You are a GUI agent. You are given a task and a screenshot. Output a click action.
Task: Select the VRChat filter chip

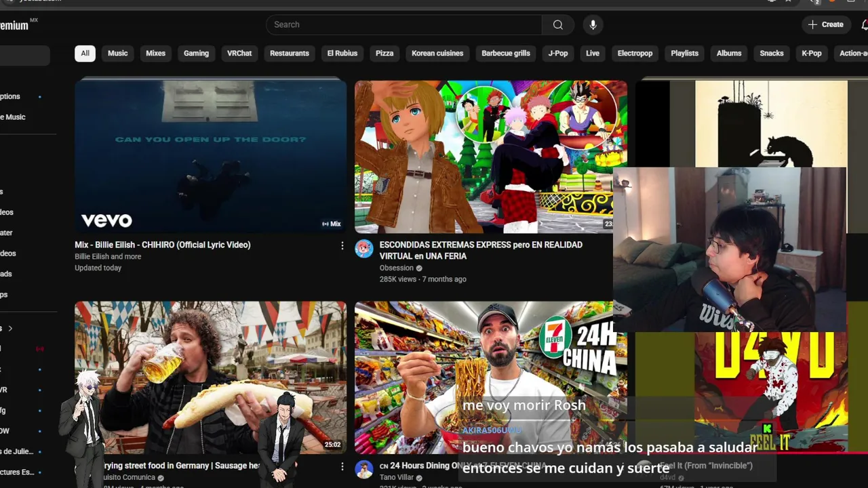[x=239, y=54]
